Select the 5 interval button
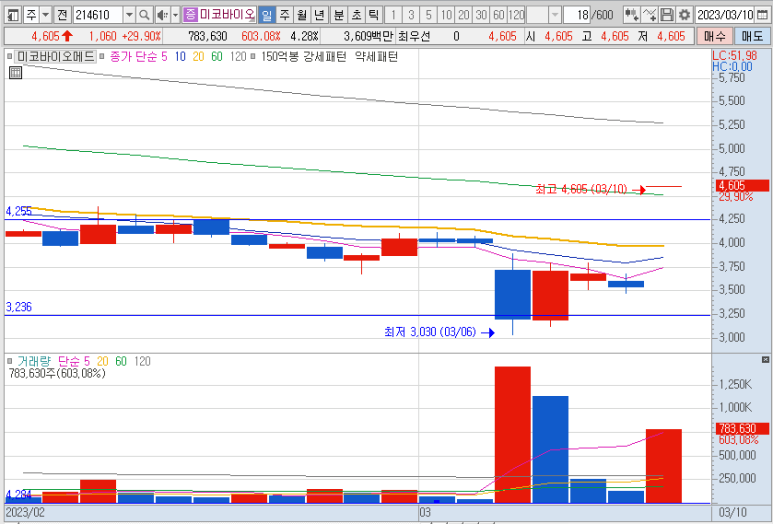This screenshot has width=773, height=524. click(x=428, y=15)
